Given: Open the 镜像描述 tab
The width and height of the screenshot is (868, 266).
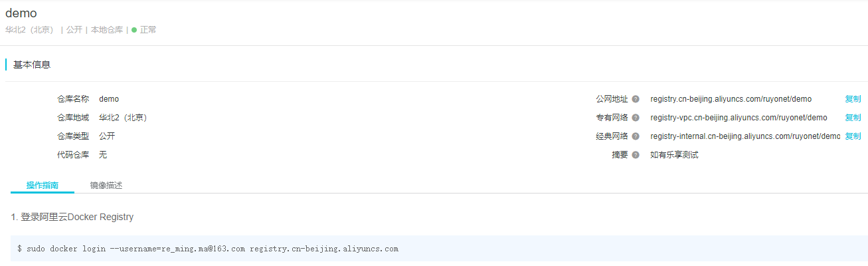Looking at the screenshot, I should point(106,186).
